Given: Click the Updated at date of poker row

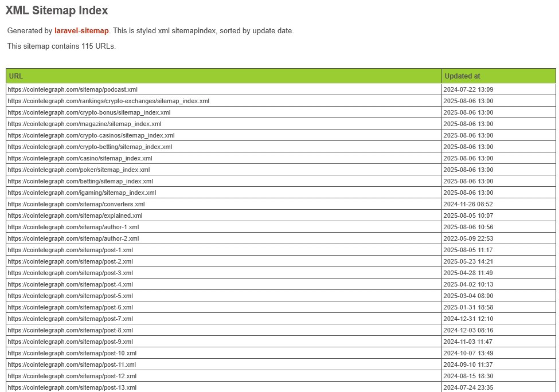Looking at the screenshot, I should coord(468,169).
